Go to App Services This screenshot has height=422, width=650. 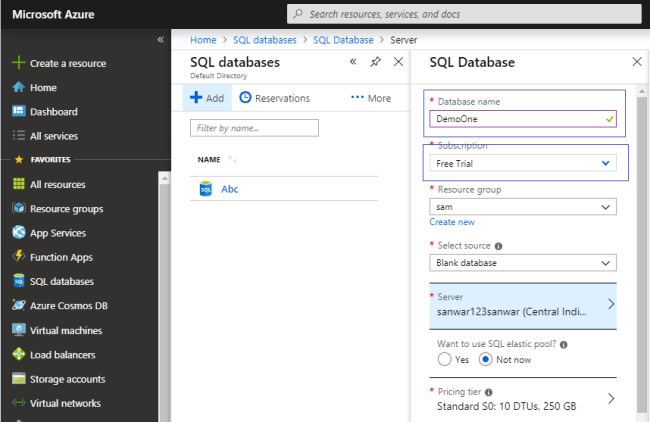tap(58, 233)
